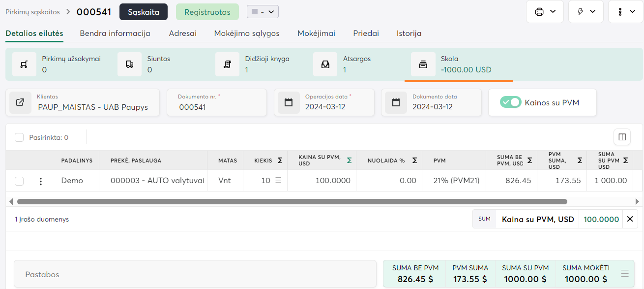This screenshot has height=289, width=644.
Task: Click the Atsargos inventory icon
Action: point(325,64)
